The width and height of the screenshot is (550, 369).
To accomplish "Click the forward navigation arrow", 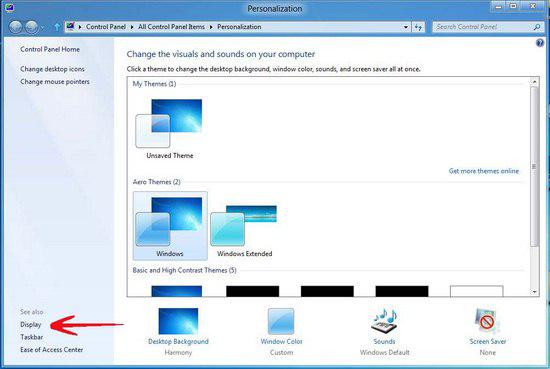I will [x=32, y=27].
